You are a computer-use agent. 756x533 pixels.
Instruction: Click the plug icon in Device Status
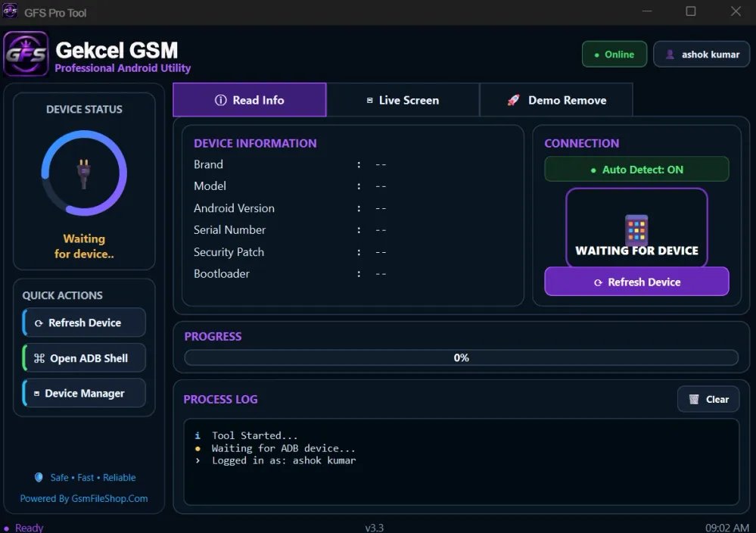pyautogui.click(x=84, y=173)
